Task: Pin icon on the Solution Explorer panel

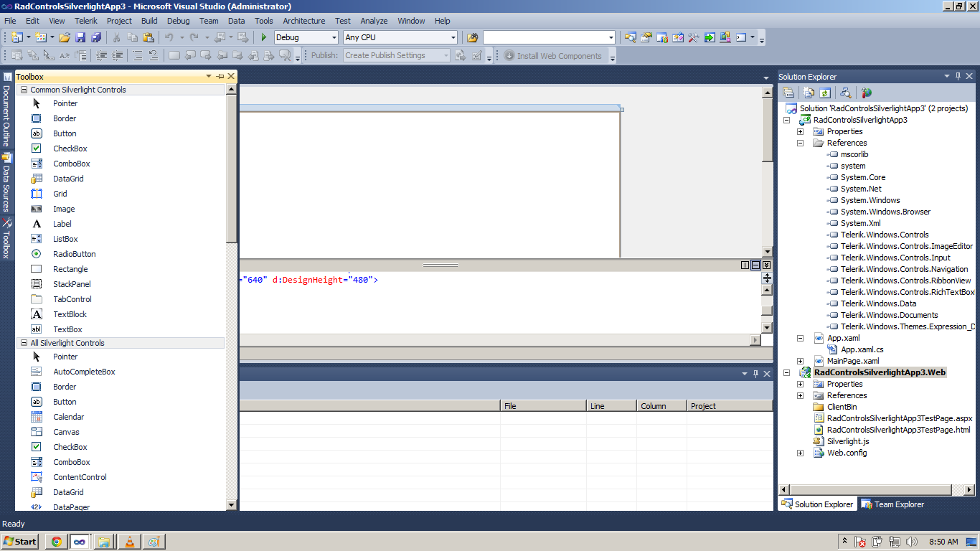Action: point(958,76)
